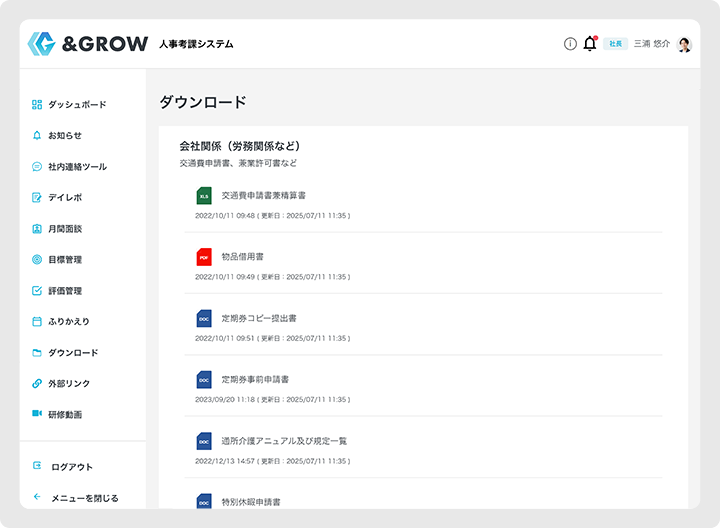
Task: Click DOC icon of 通所介護マニュアル及び規定一覧
Action: [x=204, y=441]
